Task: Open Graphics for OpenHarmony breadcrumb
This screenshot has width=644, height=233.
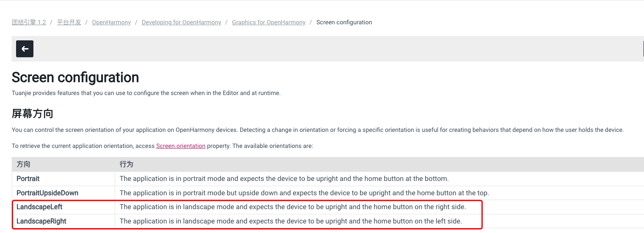Action: click(x=268, y=22)
